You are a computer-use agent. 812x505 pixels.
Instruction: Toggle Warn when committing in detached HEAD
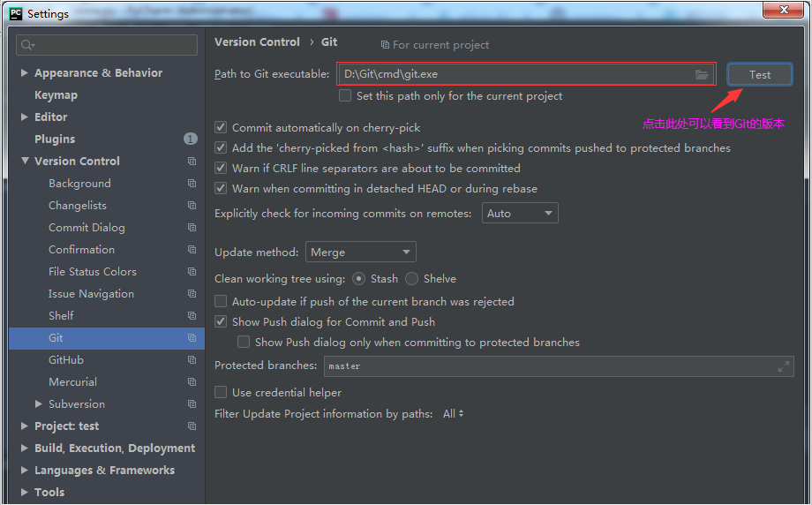tap(221, 188)
